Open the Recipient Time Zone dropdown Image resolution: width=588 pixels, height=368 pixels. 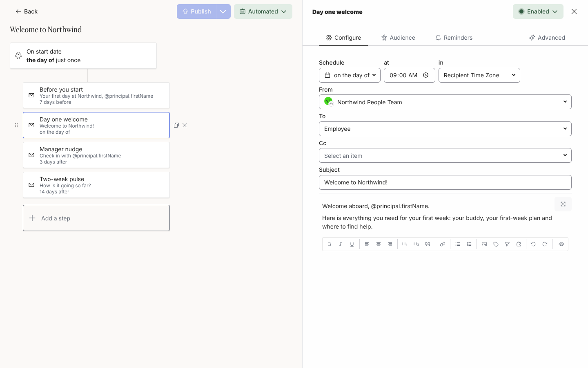coord(479,75)
